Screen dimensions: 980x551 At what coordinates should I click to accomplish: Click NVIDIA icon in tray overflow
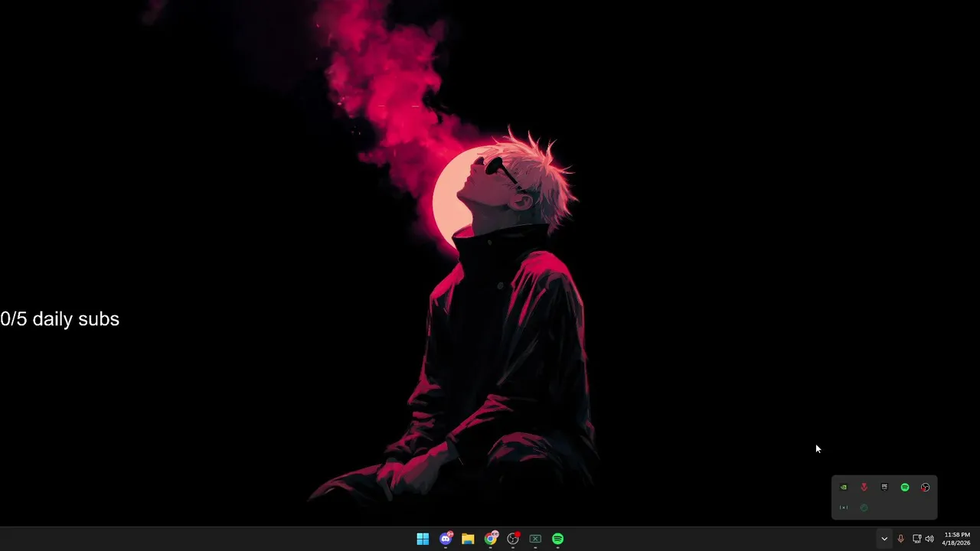(x=844, y=487)
